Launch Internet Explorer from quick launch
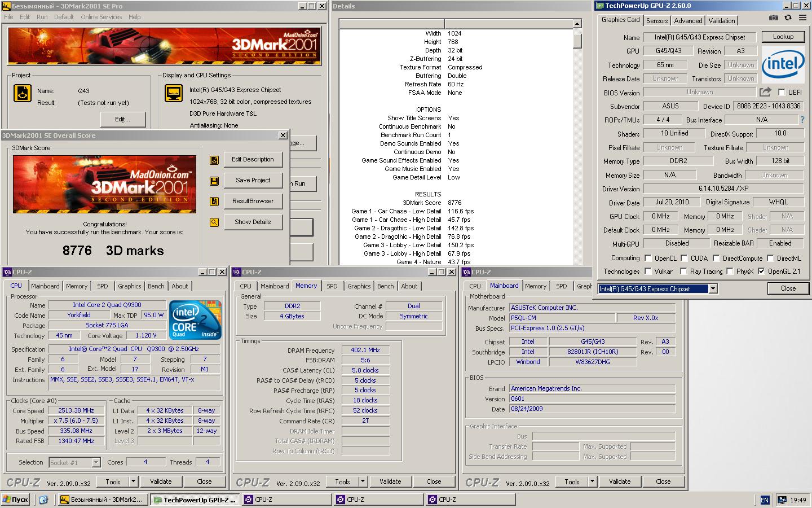 click(x=43, y=500)
